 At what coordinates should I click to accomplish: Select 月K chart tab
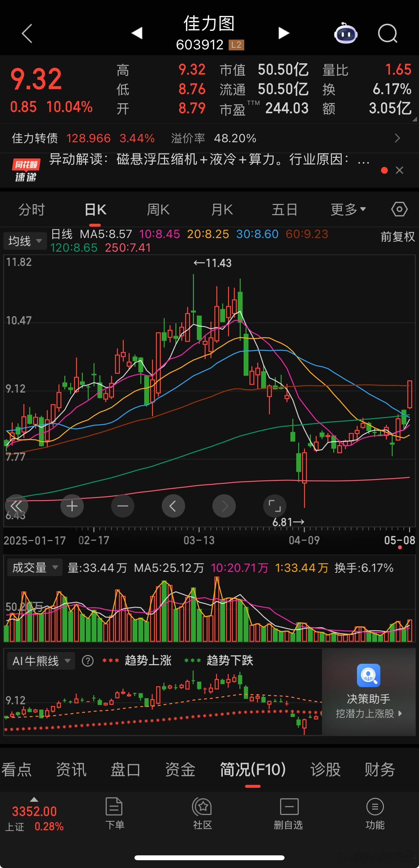(x=222, y=209)
